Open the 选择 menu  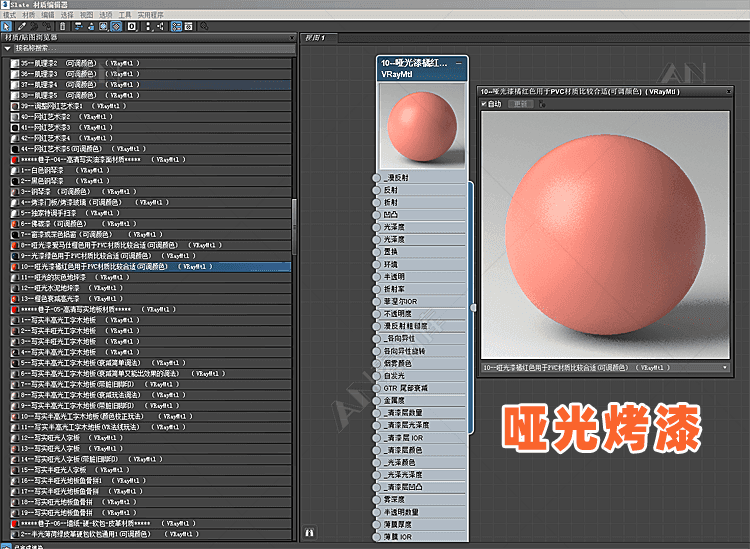coord(67,15)
